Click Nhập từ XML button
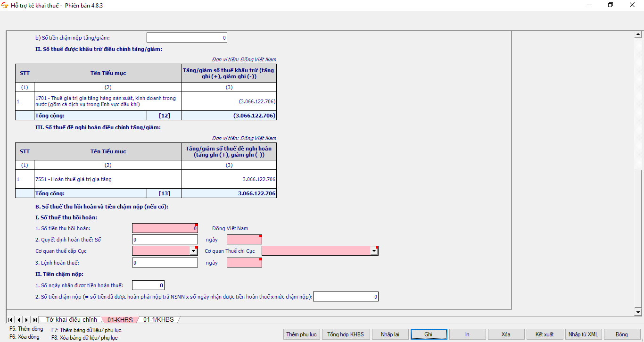This screenshot has height=342, width=644. coord(583,334)
